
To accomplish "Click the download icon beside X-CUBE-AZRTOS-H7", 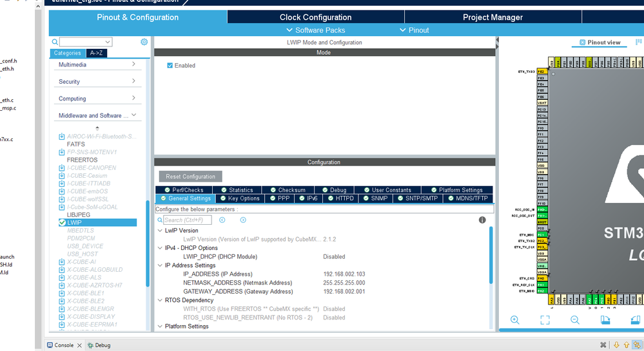I will click(x=62, y=285).
